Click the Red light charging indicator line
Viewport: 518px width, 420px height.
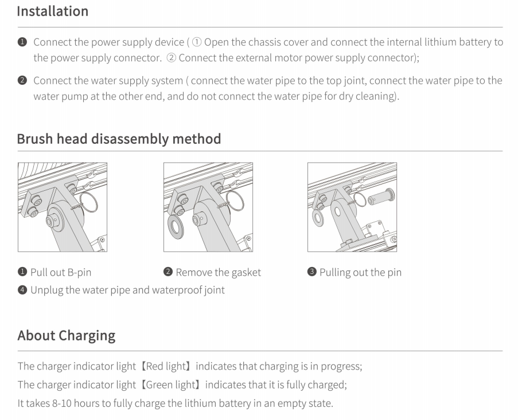pos(190,367)
